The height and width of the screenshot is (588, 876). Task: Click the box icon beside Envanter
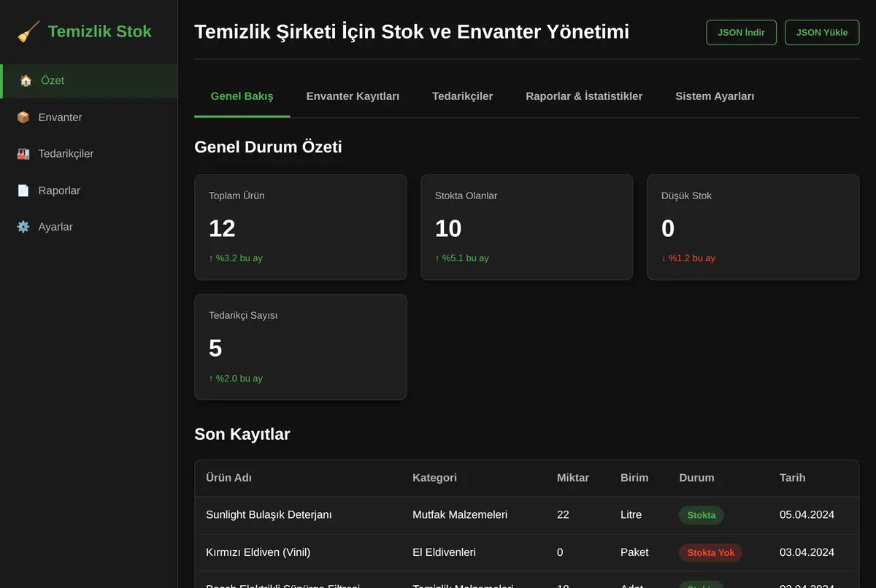[23, 117]
